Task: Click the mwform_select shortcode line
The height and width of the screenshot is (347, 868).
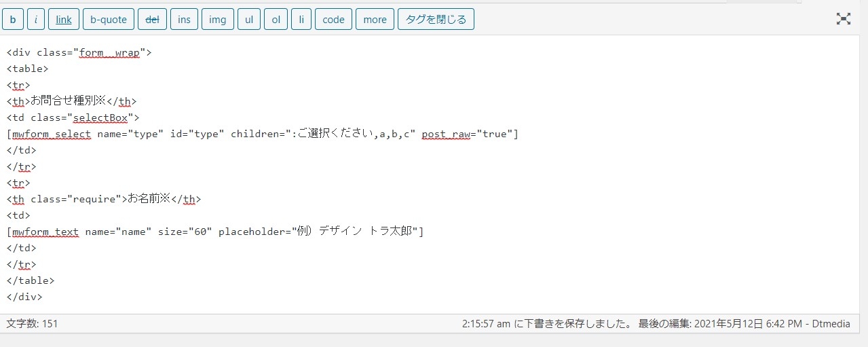Action: [262, 134]
